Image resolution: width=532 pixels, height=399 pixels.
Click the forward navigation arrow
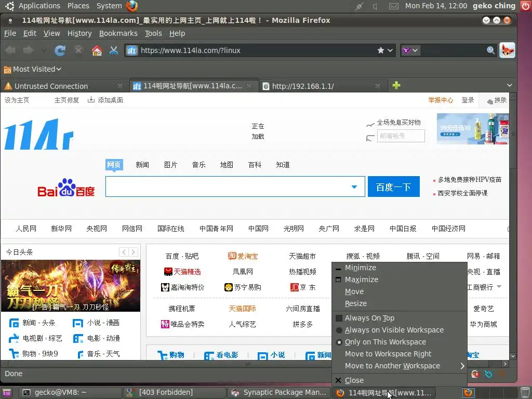pos(28,50)
